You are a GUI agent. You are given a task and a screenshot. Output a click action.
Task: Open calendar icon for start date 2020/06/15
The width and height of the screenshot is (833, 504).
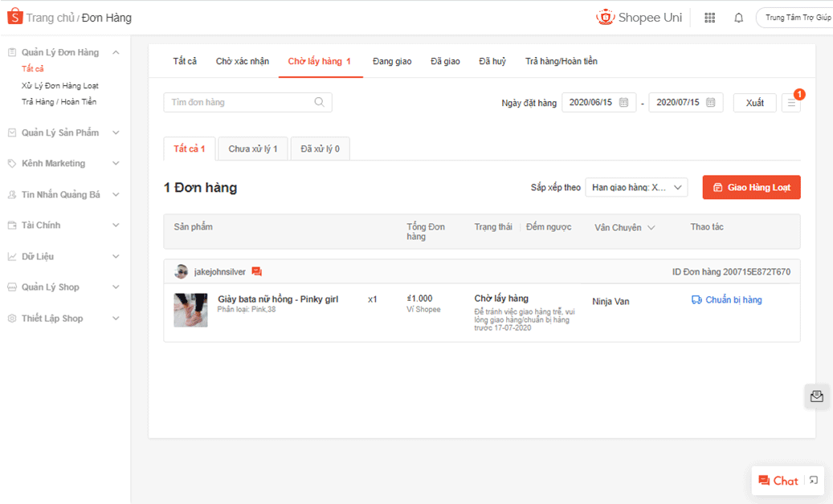click(x=623, y=103)
